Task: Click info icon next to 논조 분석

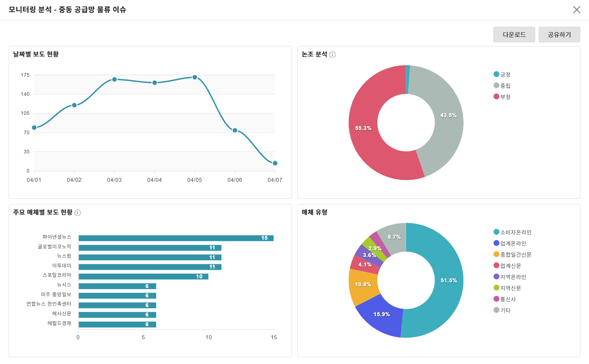Action: (x=333, y=55)
